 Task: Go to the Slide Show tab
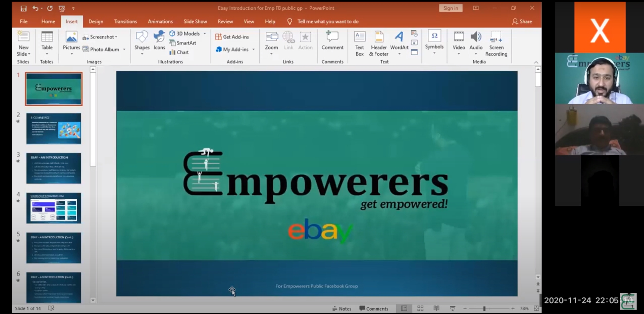tap(195, 22)
